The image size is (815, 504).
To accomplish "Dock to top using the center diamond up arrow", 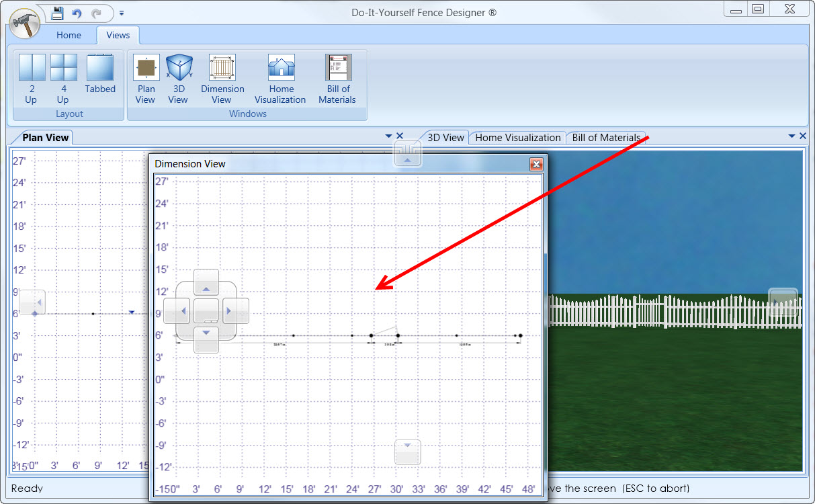I will (x=206, y=282).
